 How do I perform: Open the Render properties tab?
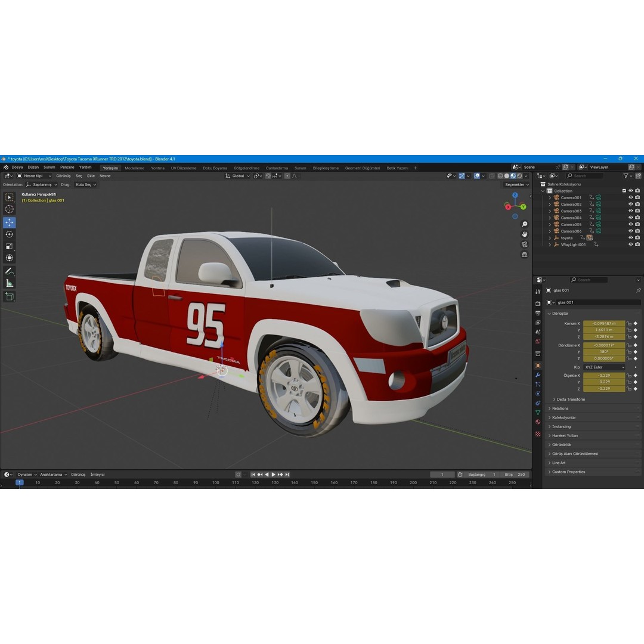point(538,304)
